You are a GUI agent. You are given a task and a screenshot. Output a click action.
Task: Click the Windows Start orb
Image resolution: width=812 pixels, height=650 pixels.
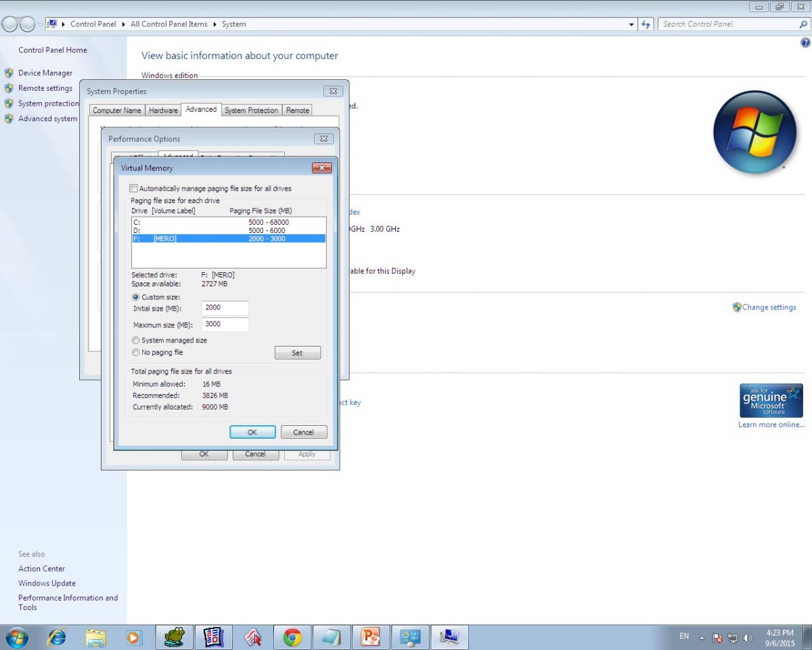(16, 637)
